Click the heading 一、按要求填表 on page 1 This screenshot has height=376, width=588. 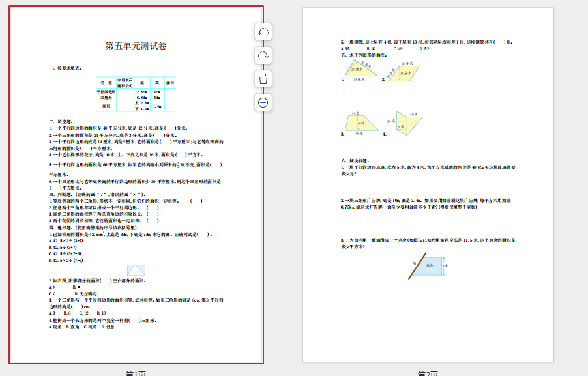pyautogui.click(x=65, y=68)
